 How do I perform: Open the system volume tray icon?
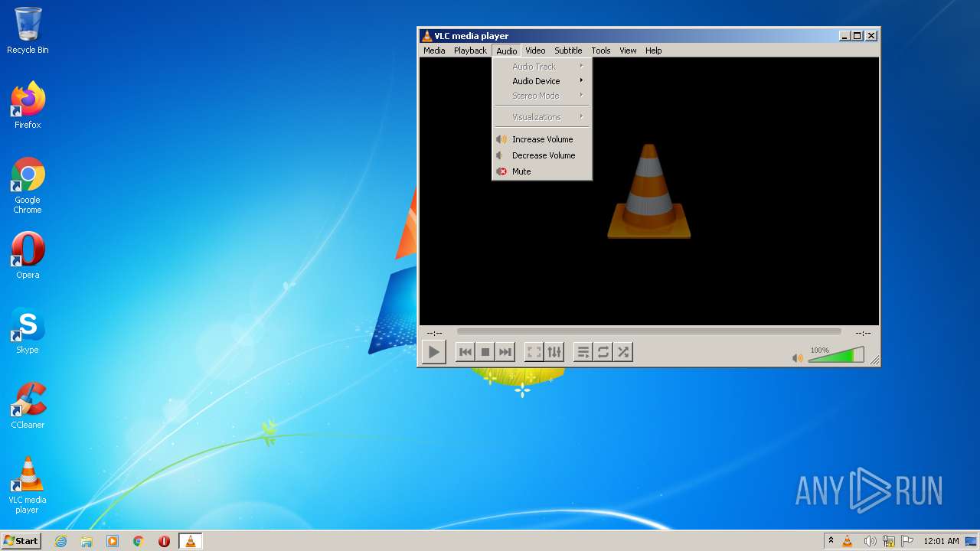click(870, 541)
